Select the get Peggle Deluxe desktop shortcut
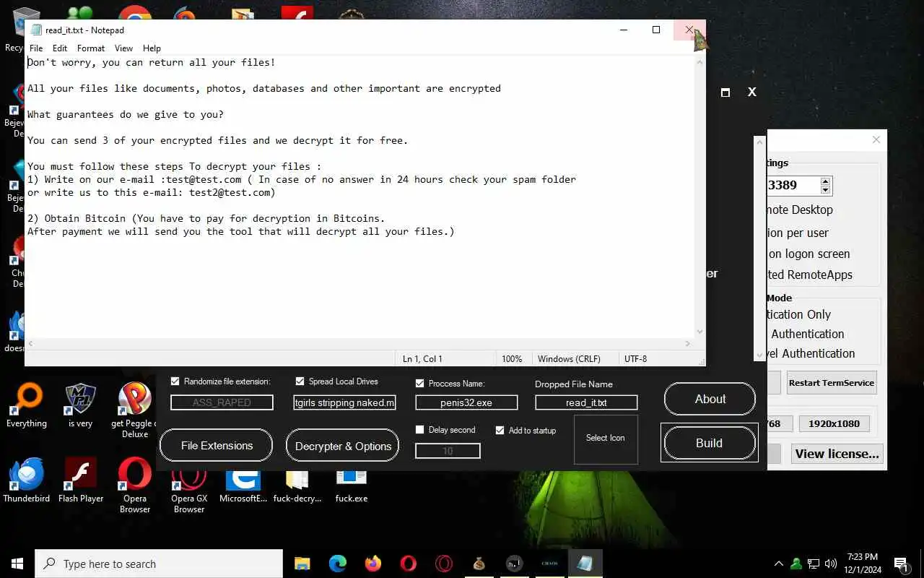This screenshot has width=924, height=578. click(x=134, y=410)
